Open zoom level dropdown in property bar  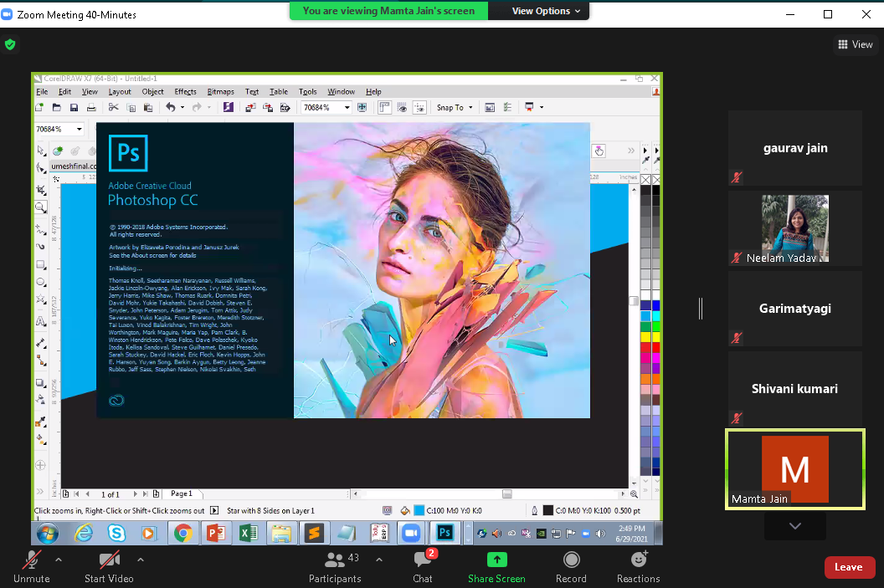pyautogui.click(x=79, y=129)
